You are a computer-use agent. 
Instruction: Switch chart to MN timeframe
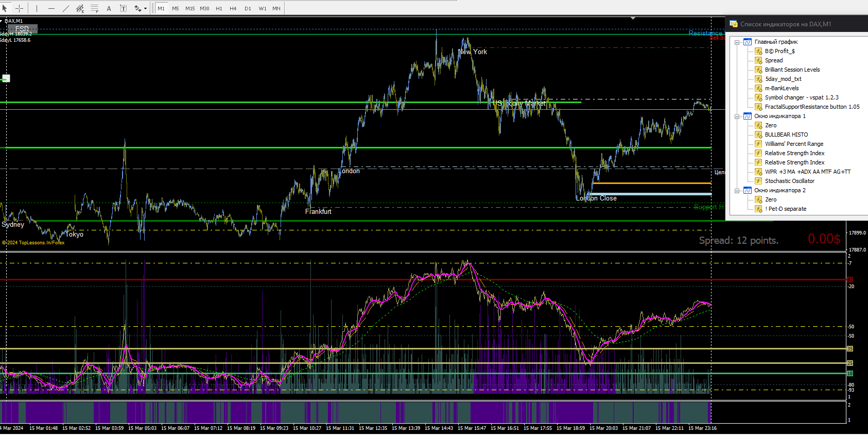tap(276, 8)
